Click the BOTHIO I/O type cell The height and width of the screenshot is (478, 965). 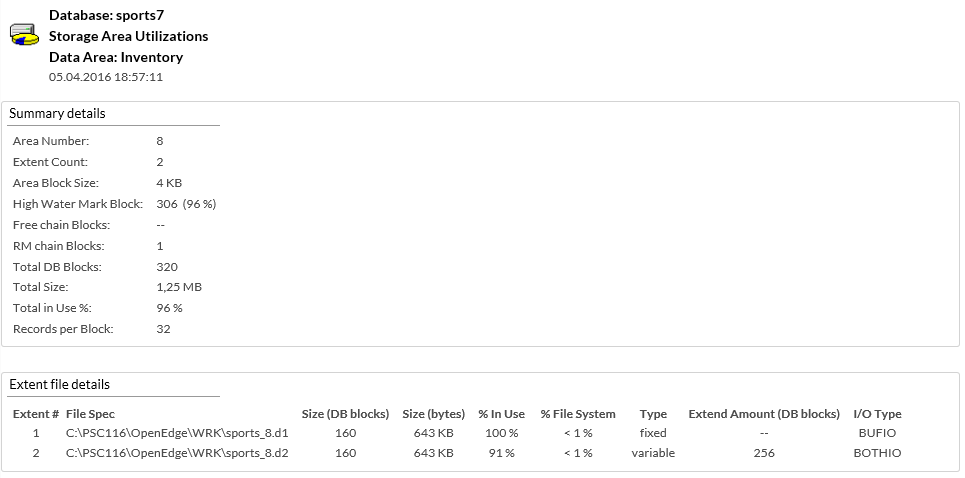point(877,454)
